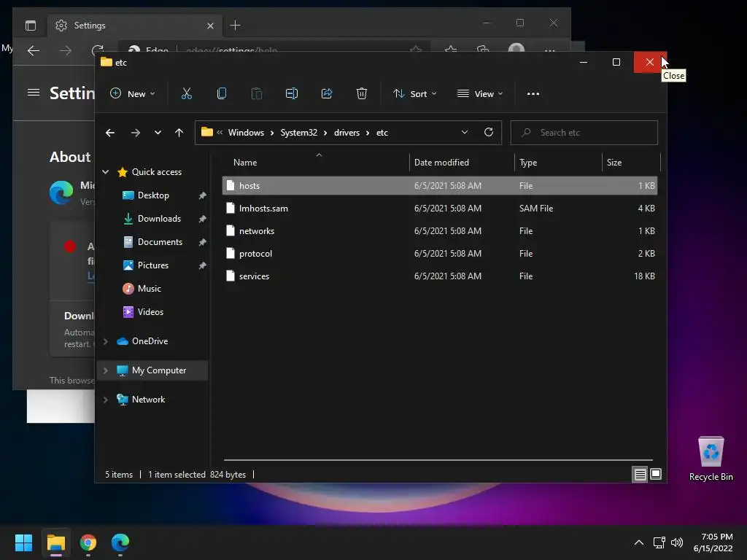Click the Edge tab actions menu icon
747x560 pixels.
click(x=31, y=26)
